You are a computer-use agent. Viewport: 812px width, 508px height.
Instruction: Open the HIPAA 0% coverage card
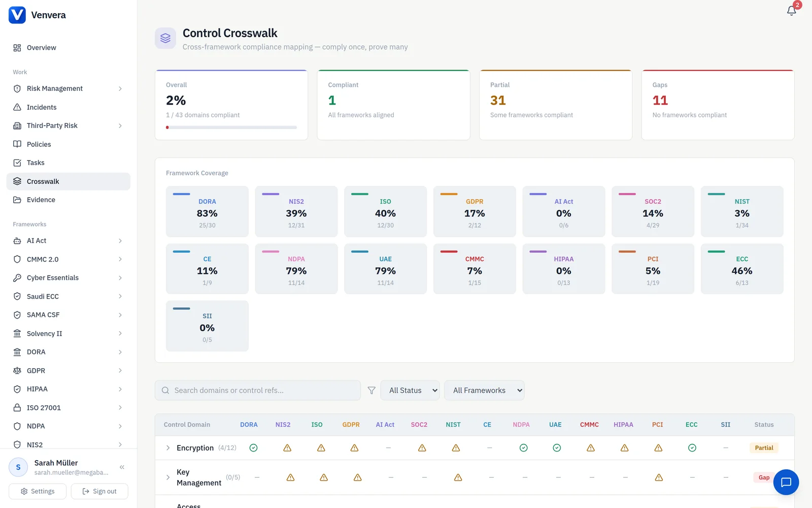564,269
